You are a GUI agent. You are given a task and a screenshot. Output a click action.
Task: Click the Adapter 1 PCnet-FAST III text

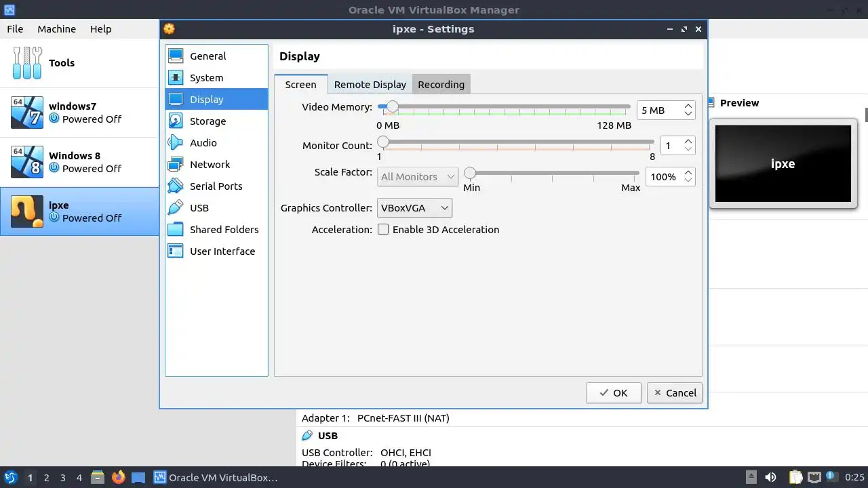(375, 418)
